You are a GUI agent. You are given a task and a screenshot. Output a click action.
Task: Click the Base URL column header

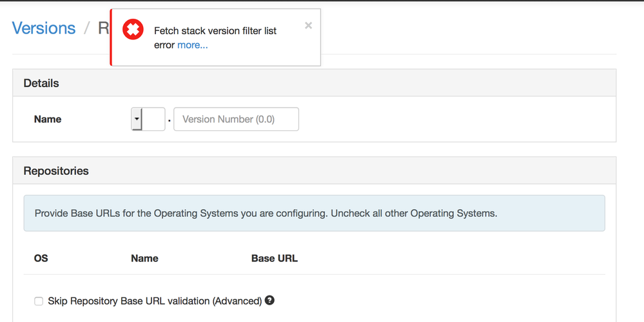point(275,258)
